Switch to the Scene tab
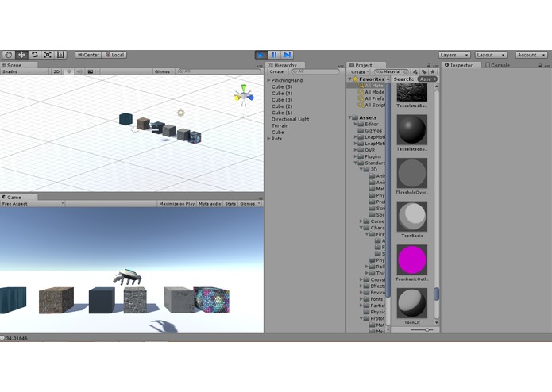Image resolution: width=552 pixels, height=392 pixels. point(18,65)
